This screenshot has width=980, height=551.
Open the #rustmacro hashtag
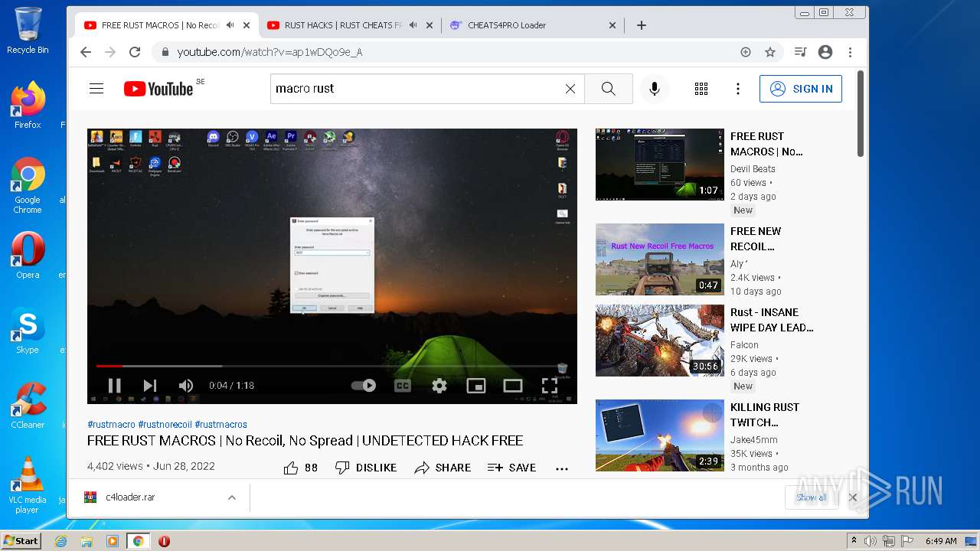(x=111, y=425)
